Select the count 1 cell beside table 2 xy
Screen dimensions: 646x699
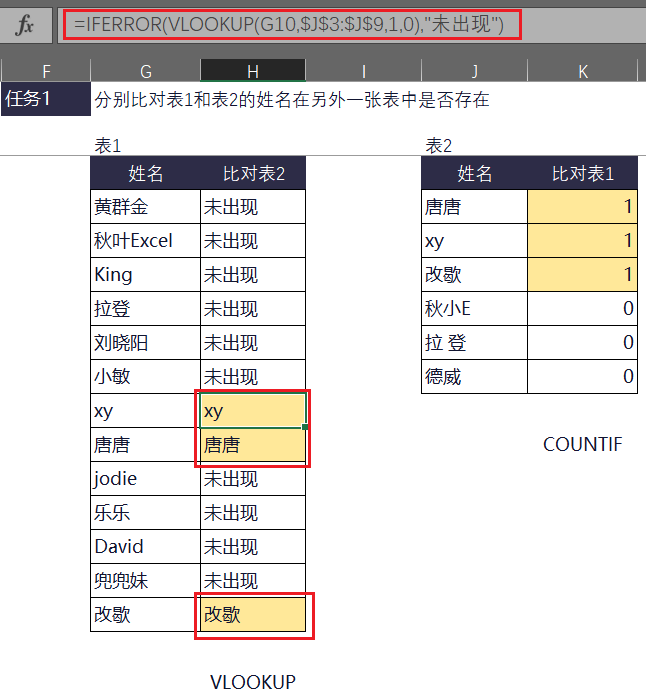tap(583, 241)
